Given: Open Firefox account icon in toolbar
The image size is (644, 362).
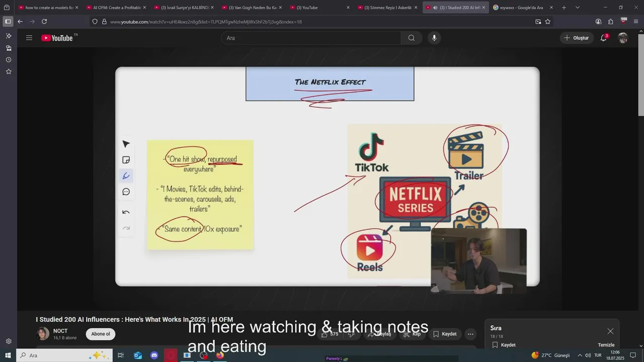Looking at the screenshot, I should coord(598,22).
